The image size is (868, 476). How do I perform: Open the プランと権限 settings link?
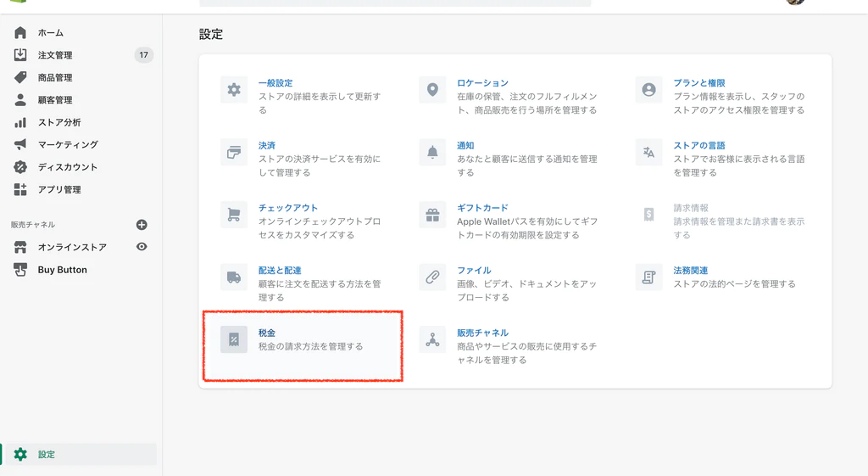click(x=699, y=83)
